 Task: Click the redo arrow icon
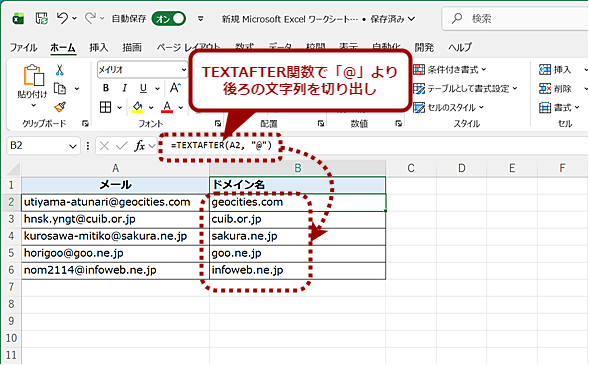click(x=90, y=18)
